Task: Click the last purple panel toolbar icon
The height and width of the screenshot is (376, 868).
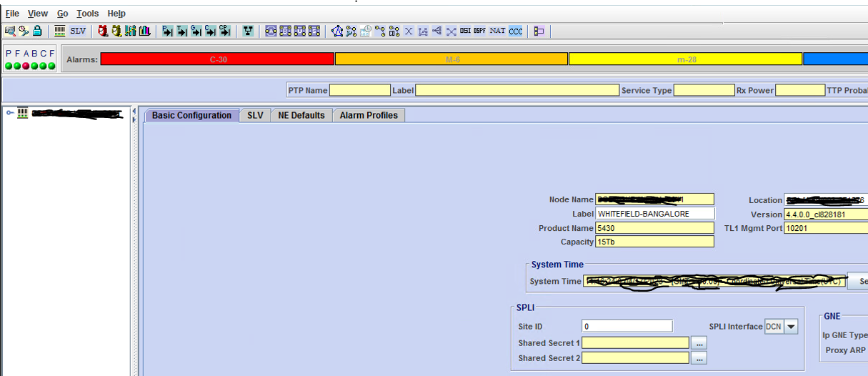Action: point(539,31)
